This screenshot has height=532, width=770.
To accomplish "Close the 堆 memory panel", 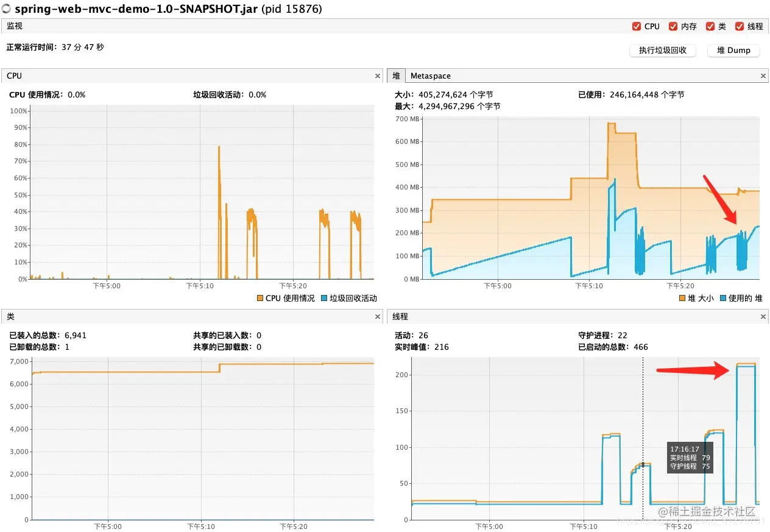I will tap(763, 76).
